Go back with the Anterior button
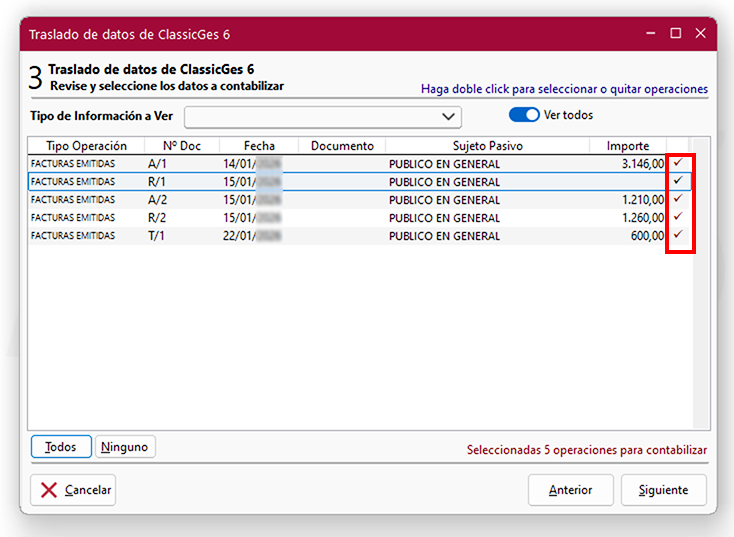Screen dimensions: 734x537 click(x=571, y=490)
